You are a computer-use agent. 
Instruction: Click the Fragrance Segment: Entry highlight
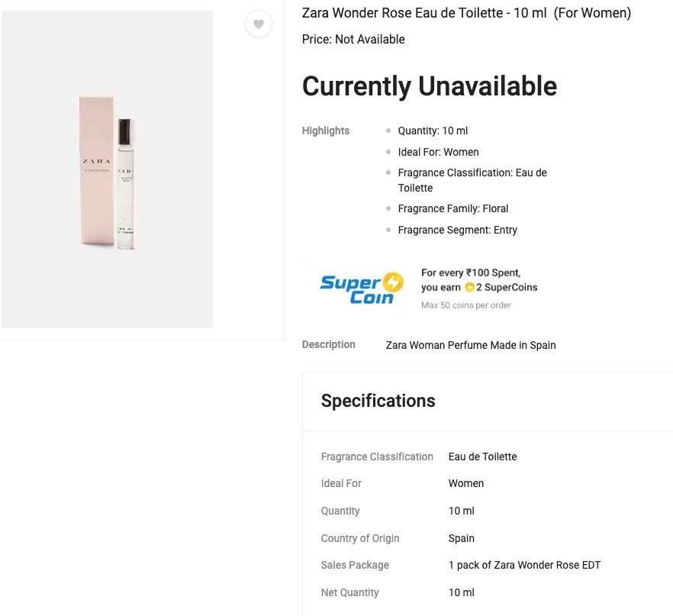click(x=457, y=230)
